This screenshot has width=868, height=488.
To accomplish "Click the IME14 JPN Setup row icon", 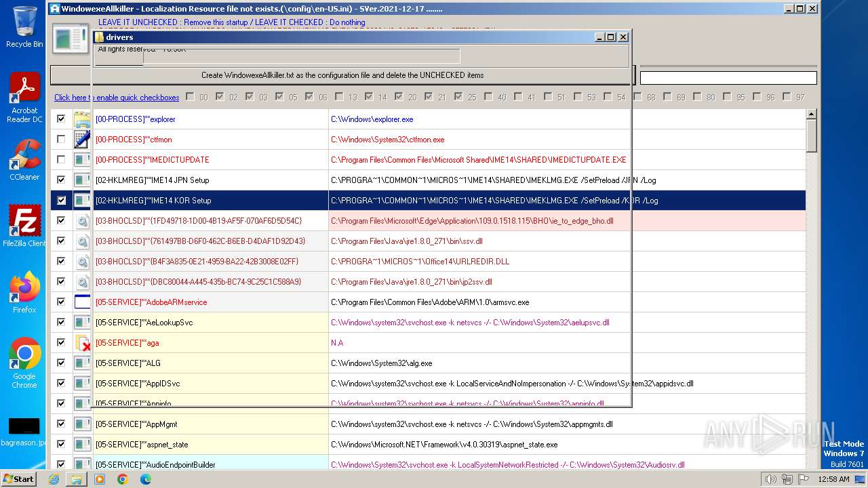I will pyautogui.click(x=82, y=180).
